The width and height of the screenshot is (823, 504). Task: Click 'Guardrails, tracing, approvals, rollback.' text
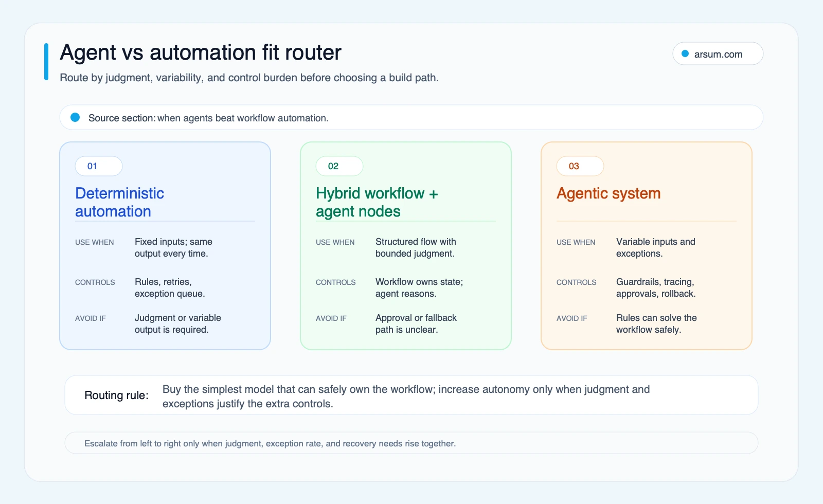pyautogui.click(x=656, y=287)
